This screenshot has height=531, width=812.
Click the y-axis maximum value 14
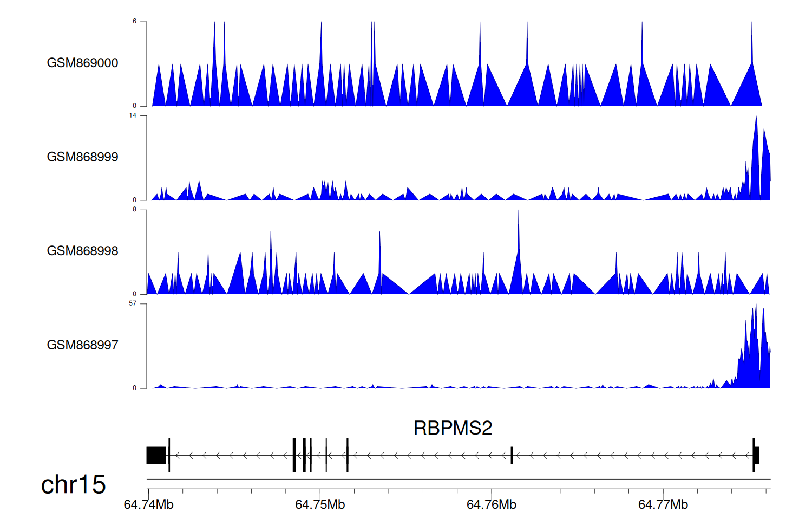click(x=133, y=115)
